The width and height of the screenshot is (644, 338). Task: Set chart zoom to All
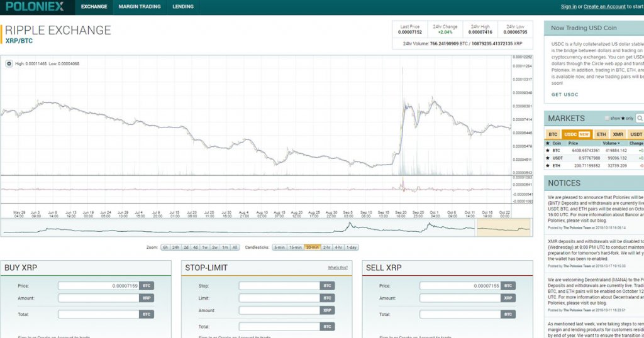(x=235, y=248)
